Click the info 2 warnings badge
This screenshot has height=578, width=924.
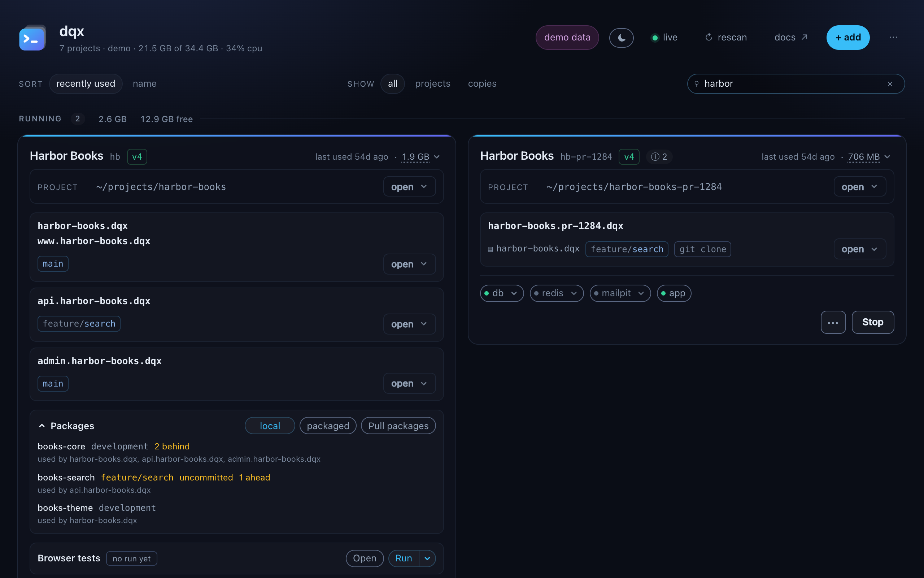point(659,157)
